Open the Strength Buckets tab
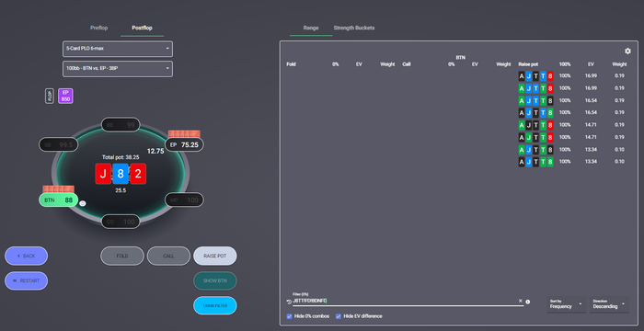Viewport: 644px width, 331px height. (x=354, y=28)
